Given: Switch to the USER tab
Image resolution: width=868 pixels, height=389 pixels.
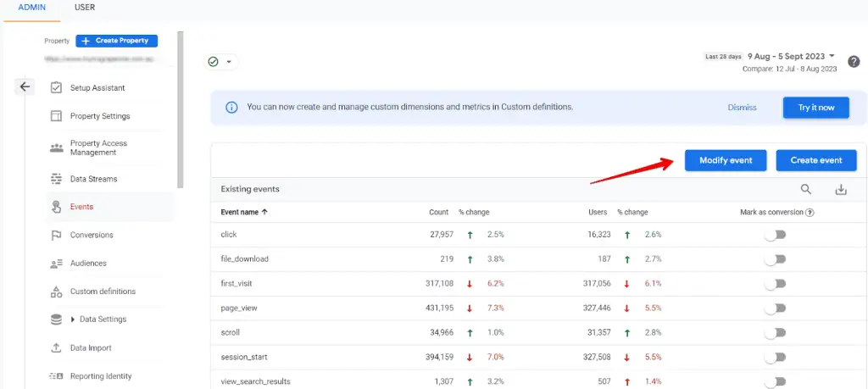Looking at the screenshot, I should 85,8.
